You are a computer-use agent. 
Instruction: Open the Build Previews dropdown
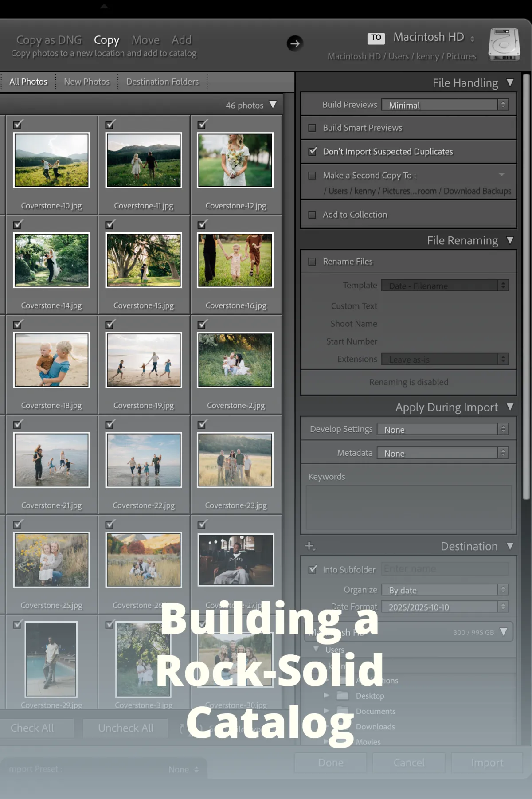tap(445, 105)
